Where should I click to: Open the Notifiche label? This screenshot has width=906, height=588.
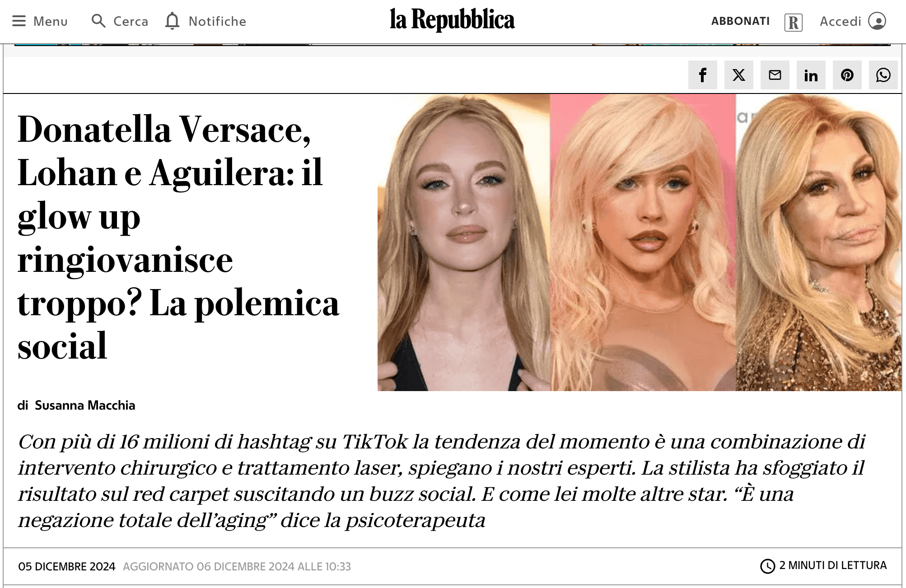217,21
